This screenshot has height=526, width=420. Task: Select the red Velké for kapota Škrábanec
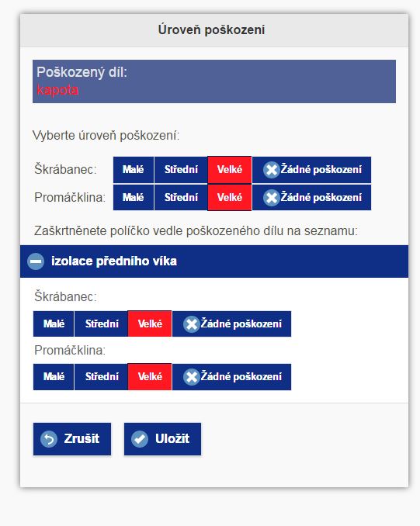coord(230,170)
